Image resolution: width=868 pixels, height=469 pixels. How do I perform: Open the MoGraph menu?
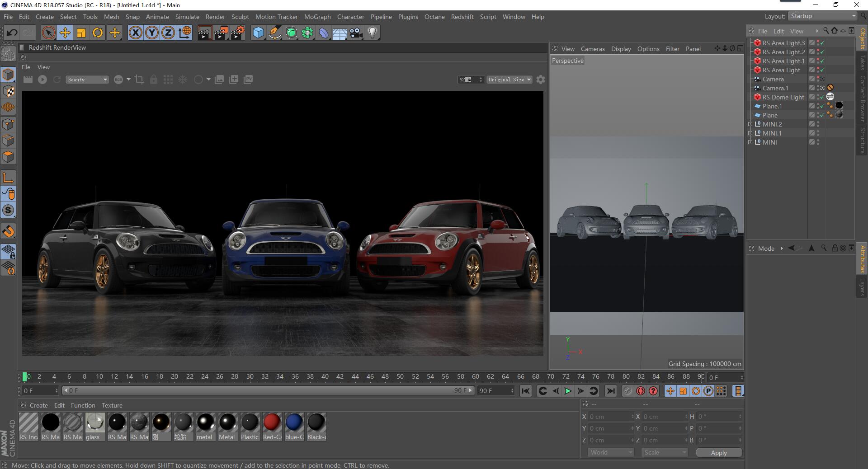pos(317,17)
